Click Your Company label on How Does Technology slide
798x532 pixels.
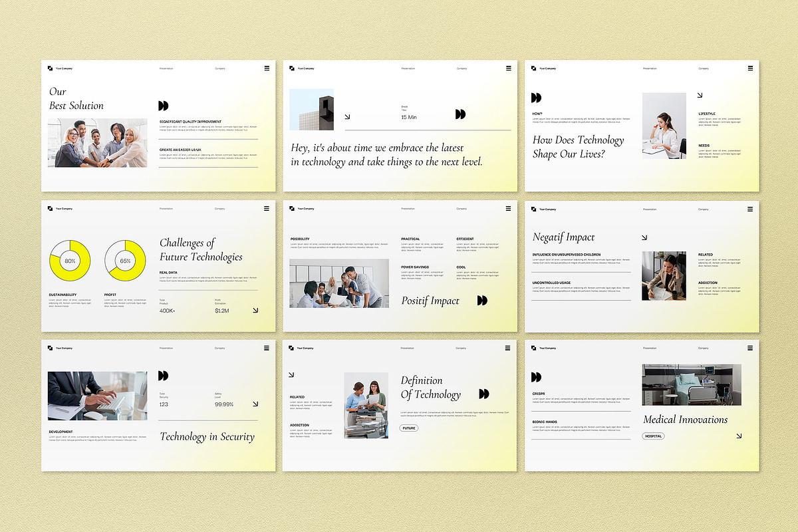(x=548, y=68)
